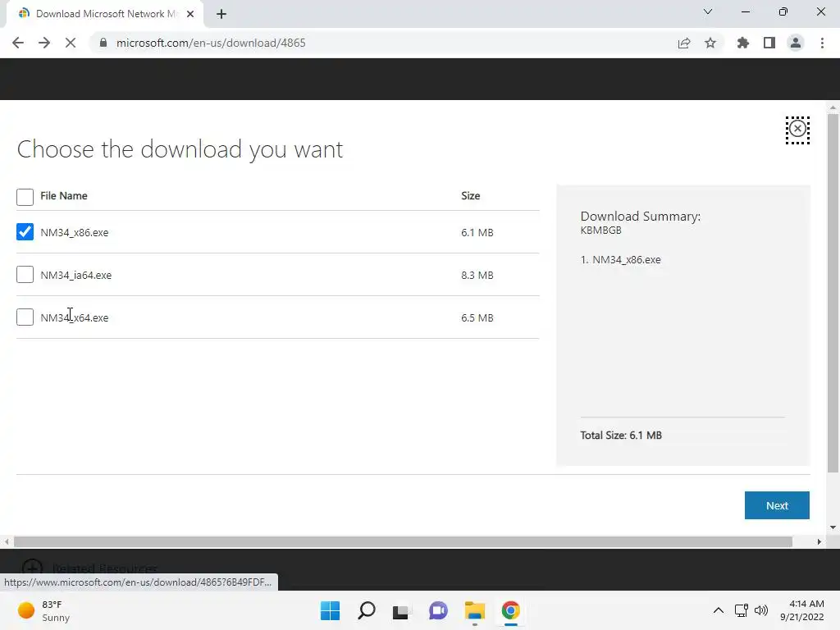Bookmark this page with star icon
The width and height of the screenshot is (840, 630).
[x=710, y=43]
